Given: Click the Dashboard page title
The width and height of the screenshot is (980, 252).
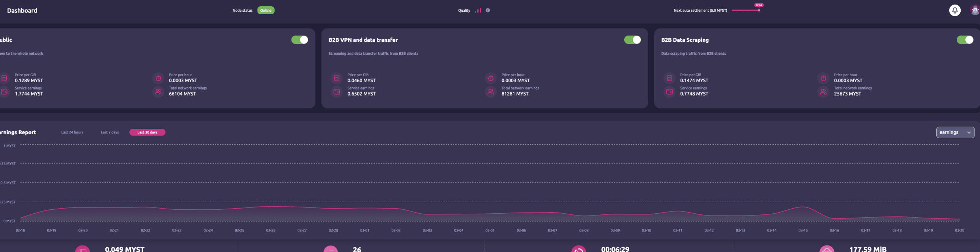Looking at the screenshot, I should (x=22, y=11).
